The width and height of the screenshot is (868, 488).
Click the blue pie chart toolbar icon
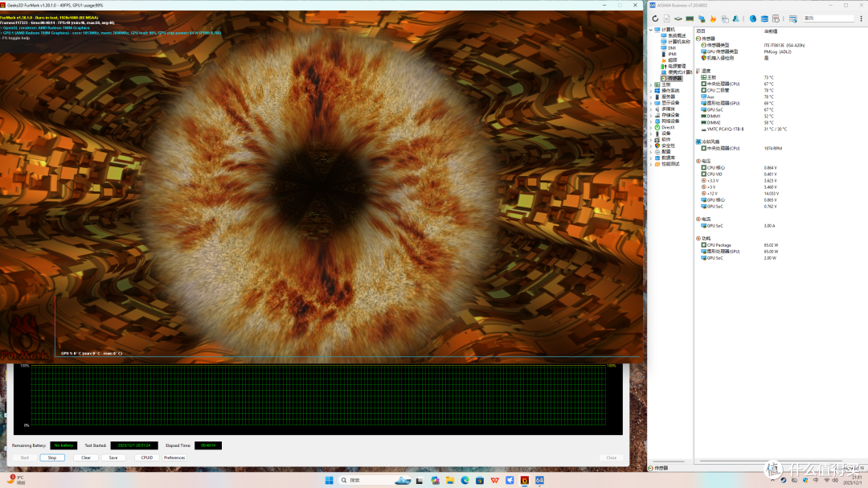click(753, 18)
